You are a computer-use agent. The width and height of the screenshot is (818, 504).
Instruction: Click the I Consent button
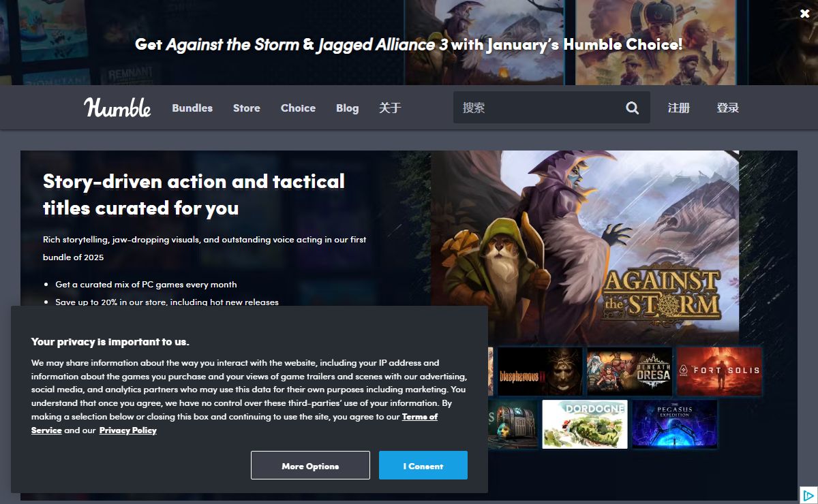pyautogui.click(x=423, y=466)
